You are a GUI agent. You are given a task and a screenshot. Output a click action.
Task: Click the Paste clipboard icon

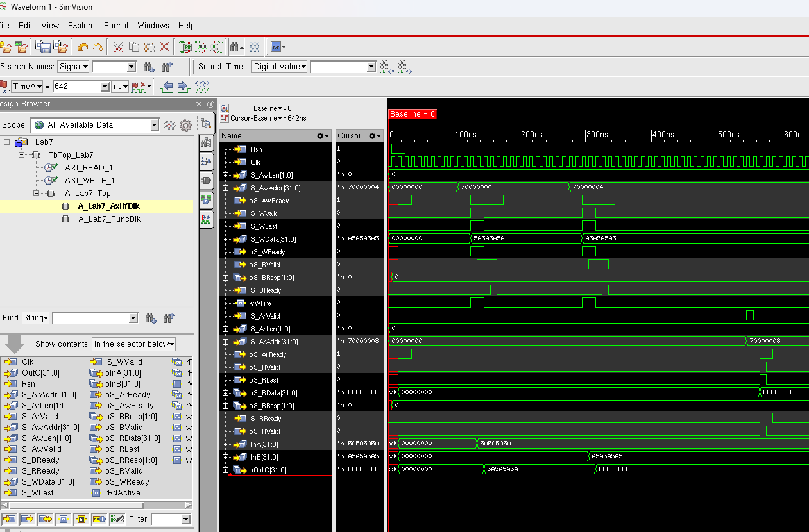[149, 47]
